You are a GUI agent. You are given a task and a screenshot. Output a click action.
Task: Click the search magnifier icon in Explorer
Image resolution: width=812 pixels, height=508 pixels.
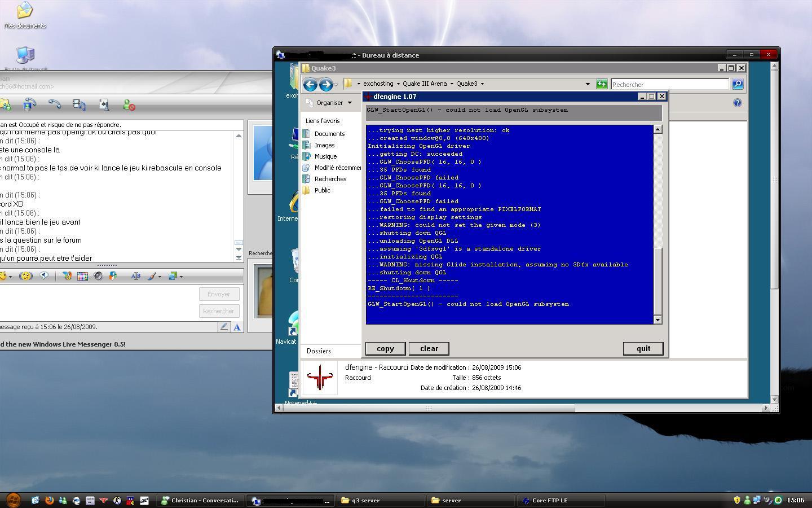coord(738,84)
